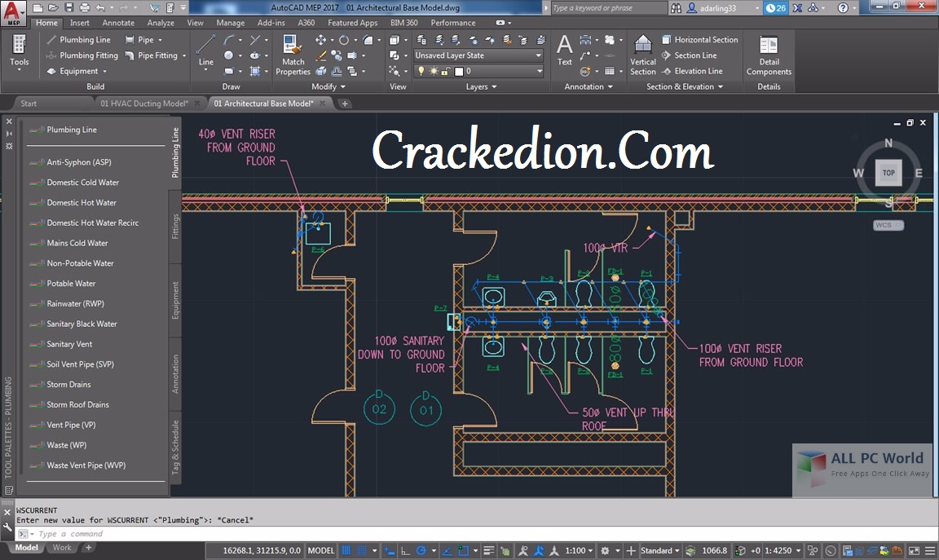939x560 pixels.
Task: Expand the Annotation panel
Action: (588, 87)
